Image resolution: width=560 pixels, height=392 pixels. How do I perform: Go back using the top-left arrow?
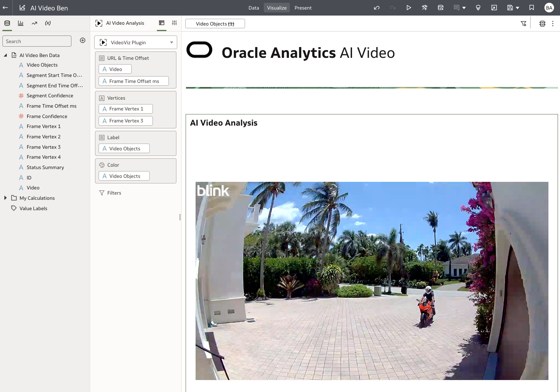click(5, 8)
